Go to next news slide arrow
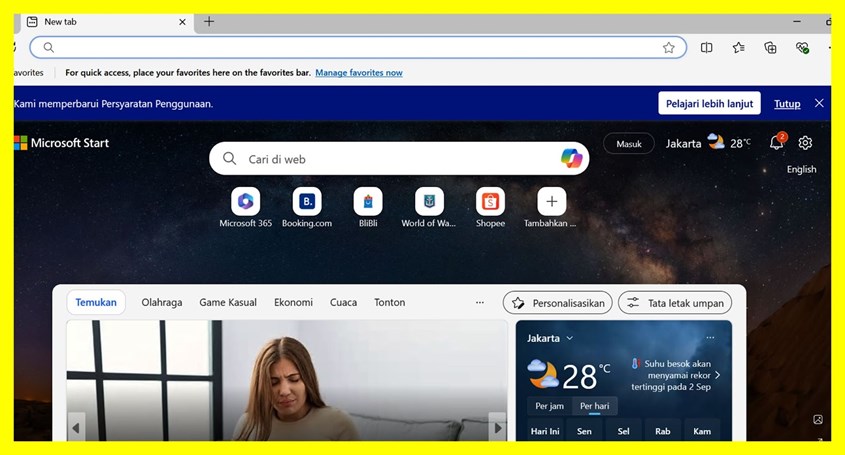The width and height of the screenshot is (845, 455). click(x=498, y=428)
